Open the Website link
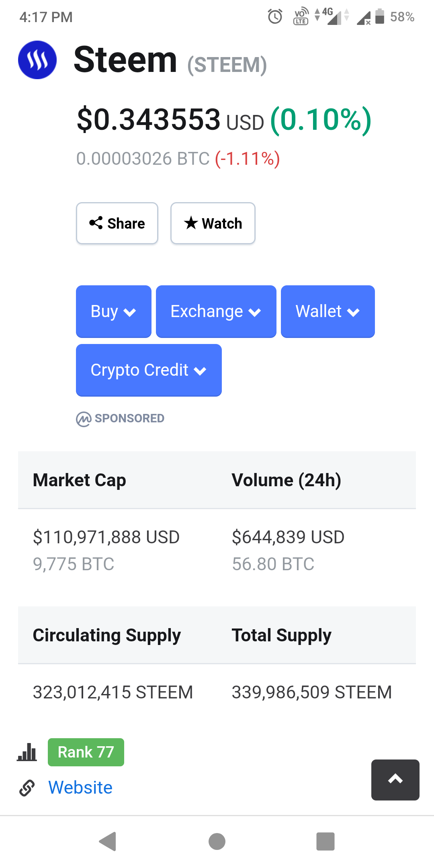This screenshot has width=434, height=868. pos(80,788)
